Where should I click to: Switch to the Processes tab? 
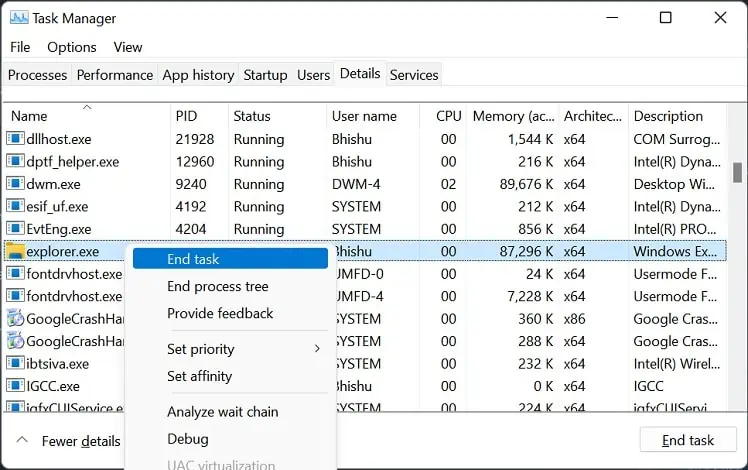pyautogui.click(x=37, y=75)
